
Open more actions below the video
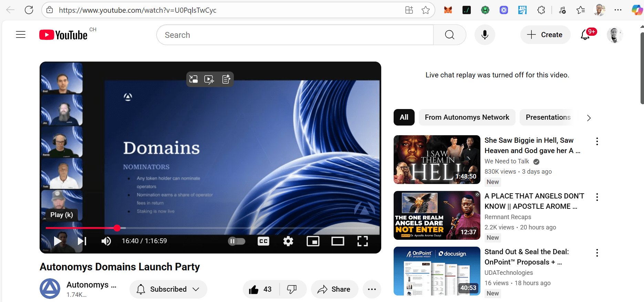point(372,289)
